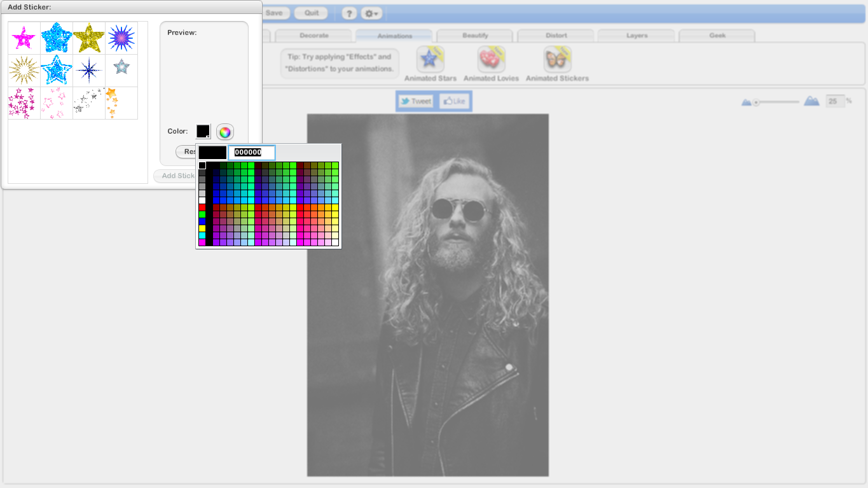Open the Animated Stickers panel

pos(556,59)
